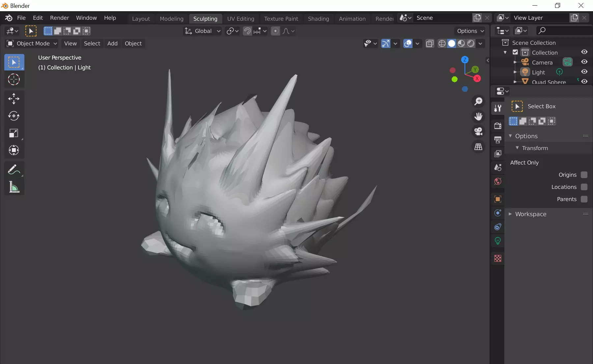Click the pan hand viewport icon
Viewport: 593px width, 364px height.
pyautogui.click(x=478, y=116)
